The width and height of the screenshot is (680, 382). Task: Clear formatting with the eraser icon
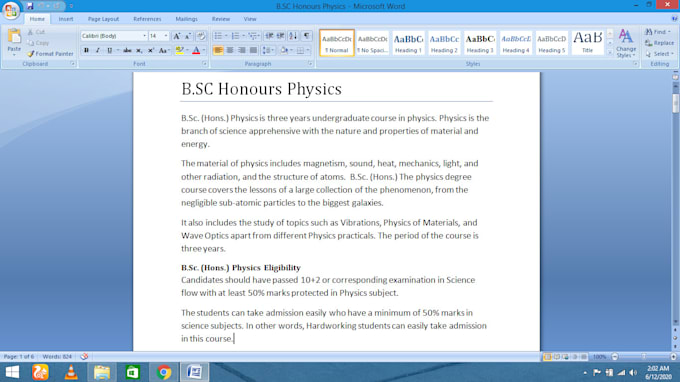click(201, 36)
